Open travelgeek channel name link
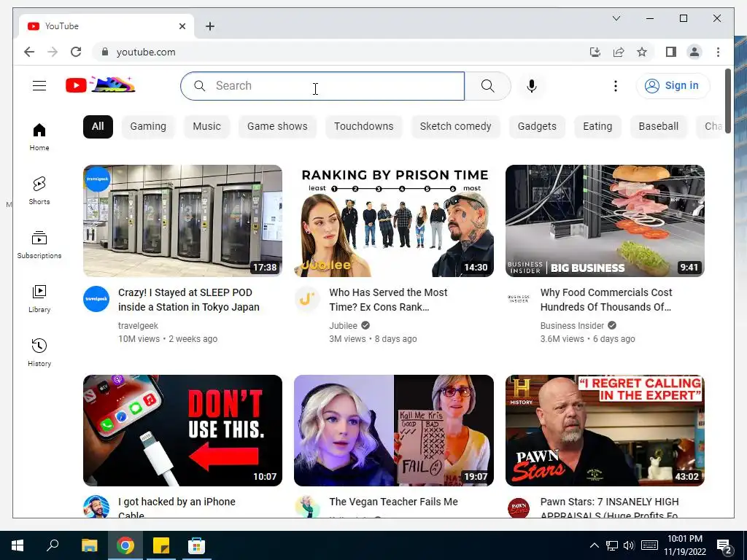This screenshot has height=560, width=747. click(x=138, y=326)
